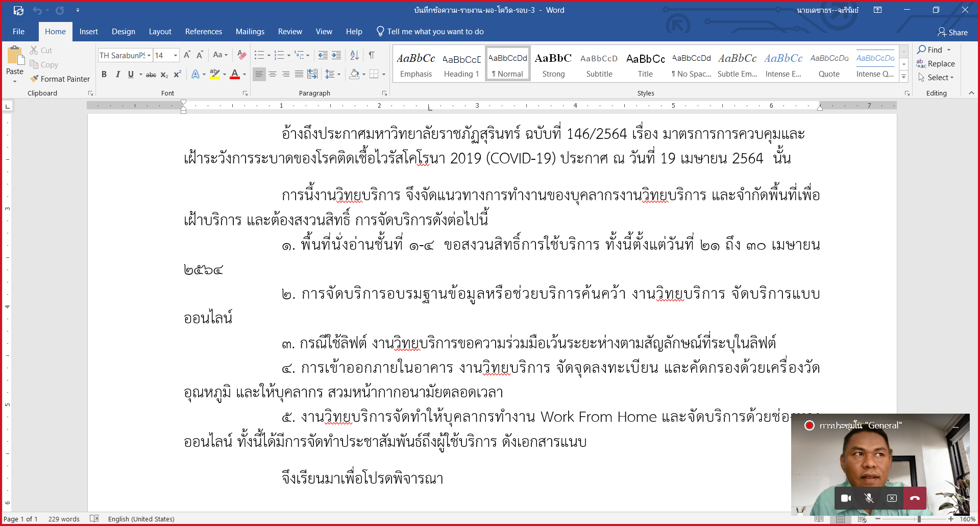Open the font size dropdown
The height and width of the screenshot is (526, 980).
[176, 56]
